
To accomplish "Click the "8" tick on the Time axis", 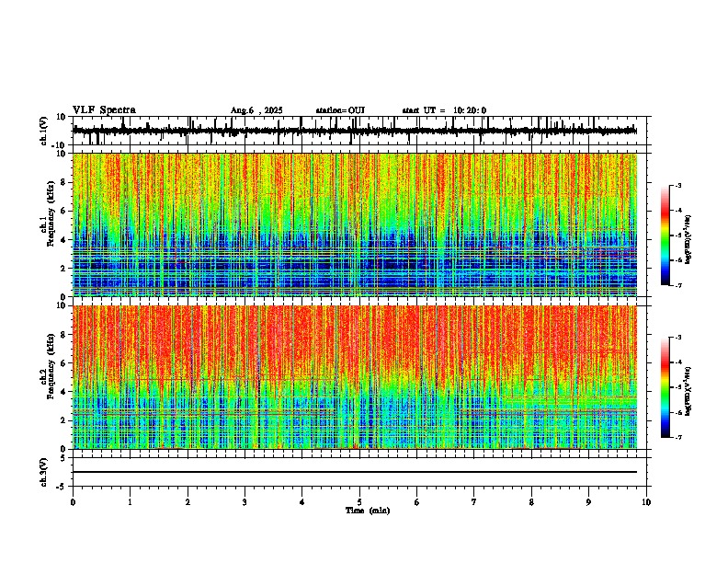I will 531,502.
